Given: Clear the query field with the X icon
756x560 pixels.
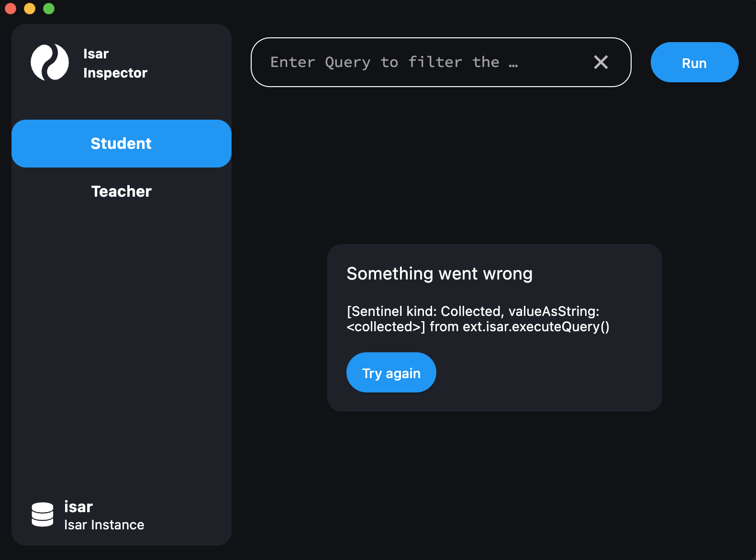Looking at the screenshot, I should (x=601, y=62).
